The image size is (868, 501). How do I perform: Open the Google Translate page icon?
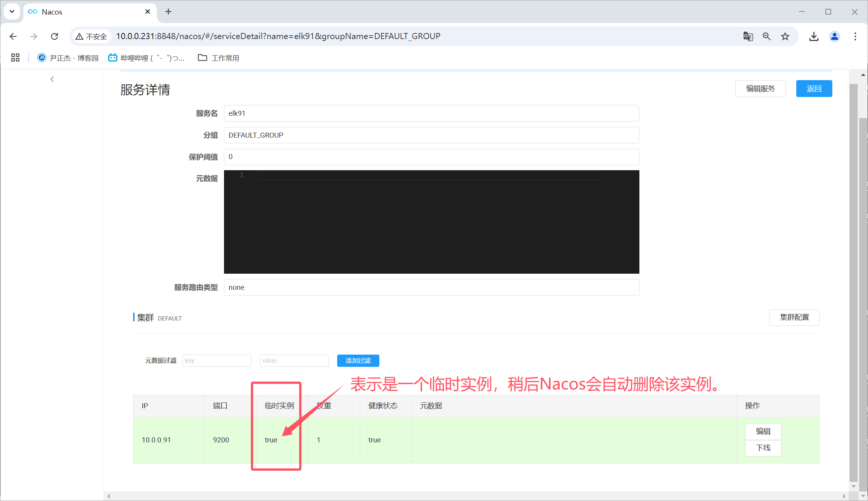point(748,36)
